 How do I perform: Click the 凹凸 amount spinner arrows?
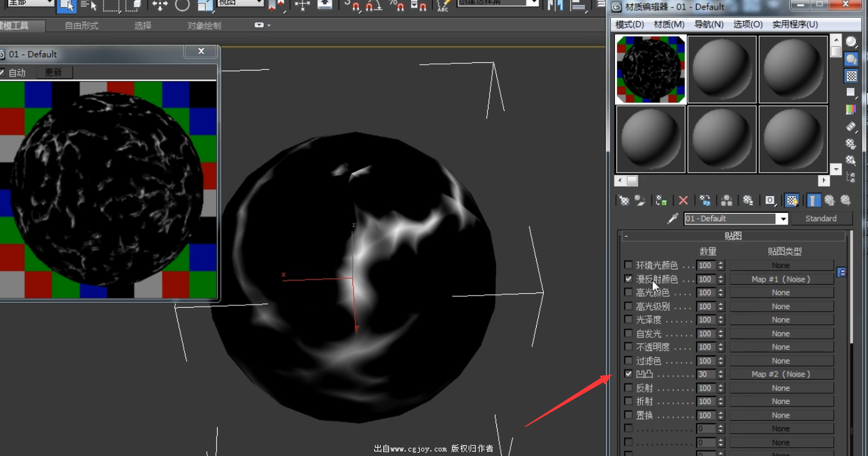[721, 374]
